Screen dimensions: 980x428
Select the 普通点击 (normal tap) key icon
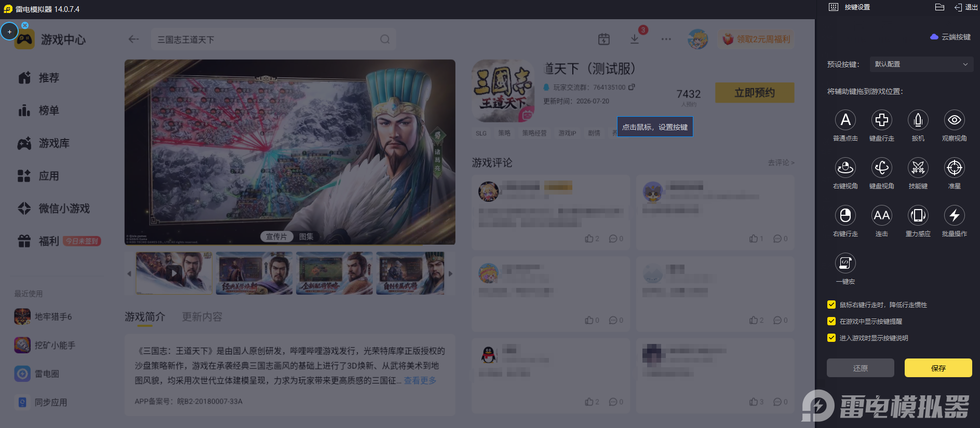click(845, 120)
